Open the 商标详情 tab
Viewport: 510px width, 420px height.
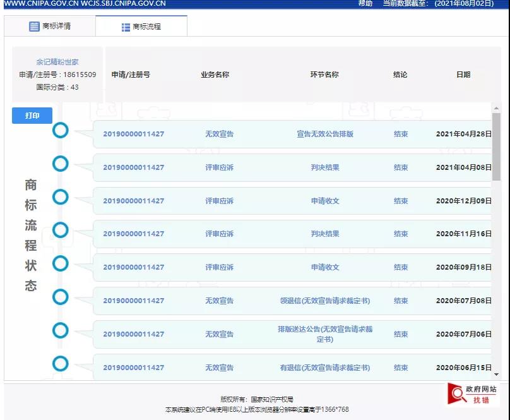[x=50, y=26]
